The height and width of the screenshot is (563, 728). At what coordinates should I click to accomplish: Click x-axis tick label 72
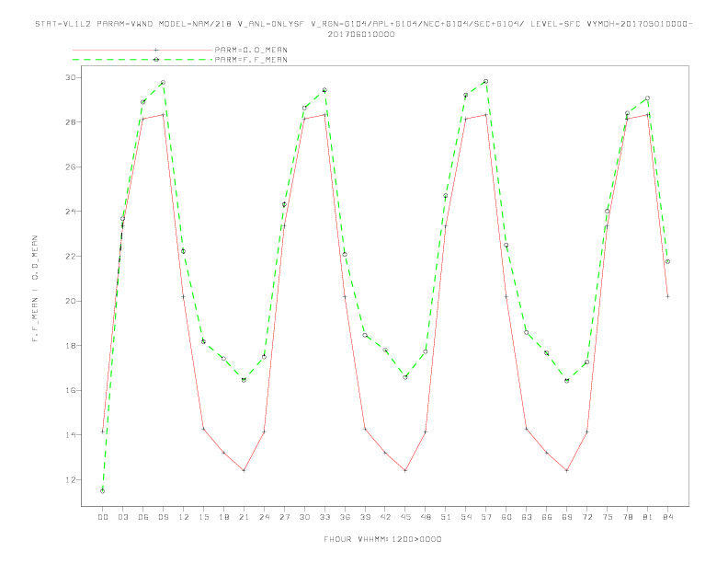[587, 517]
